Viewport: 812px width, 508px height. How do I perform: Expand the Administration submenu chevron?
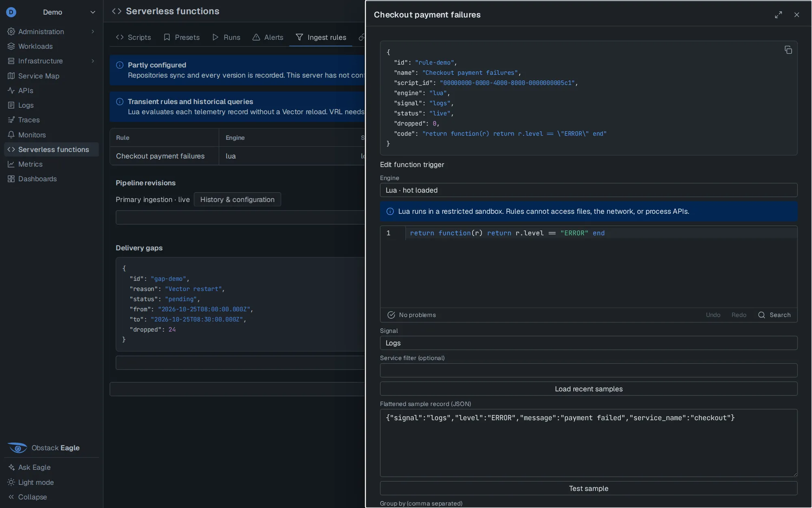click(x=93, y=32)
